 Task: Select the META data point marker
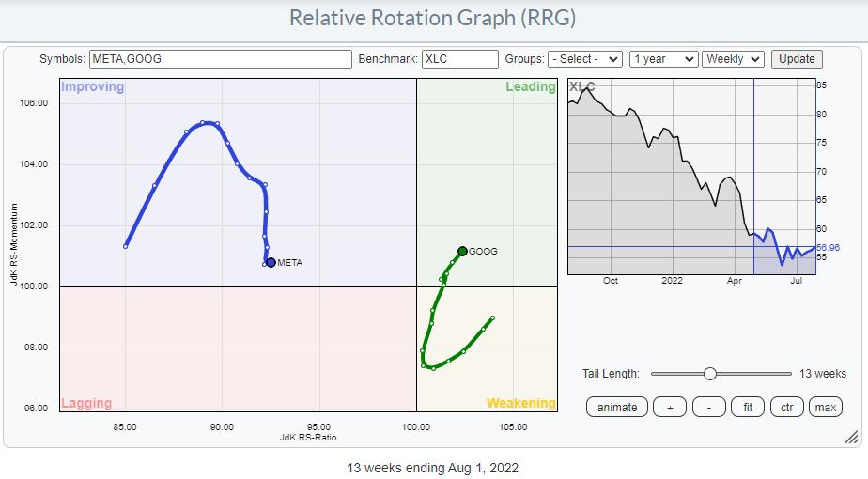coord(271,263)
